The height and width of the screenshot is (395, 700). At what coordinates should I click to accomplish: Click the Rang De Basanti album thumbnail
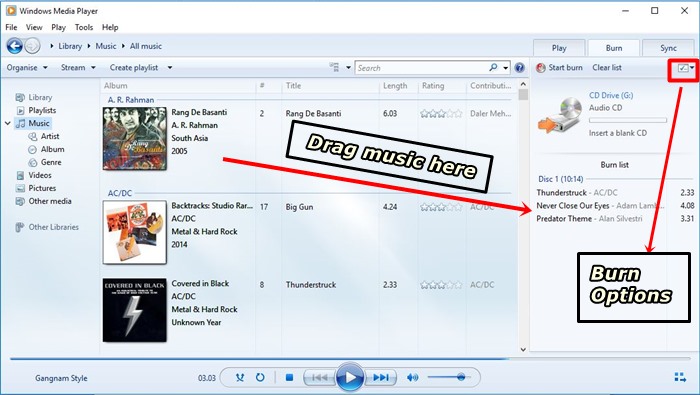(134, 138)
